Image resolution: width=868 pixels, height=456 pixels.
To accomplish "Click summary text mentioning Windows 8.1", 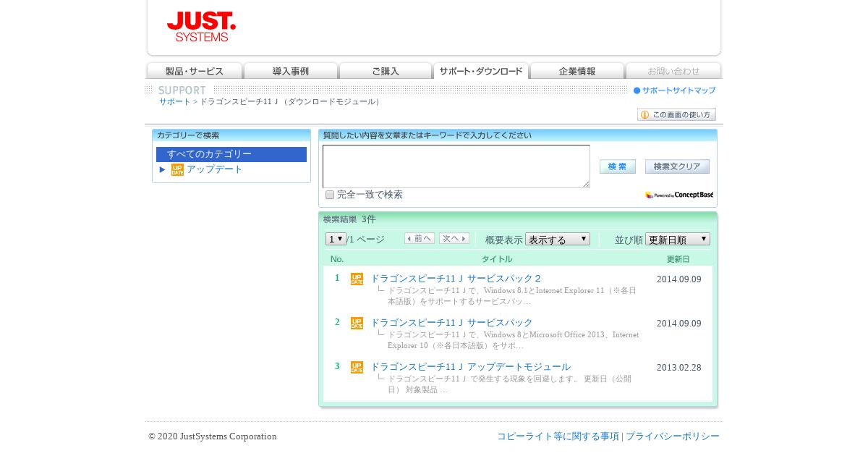I will coord(512,295).
